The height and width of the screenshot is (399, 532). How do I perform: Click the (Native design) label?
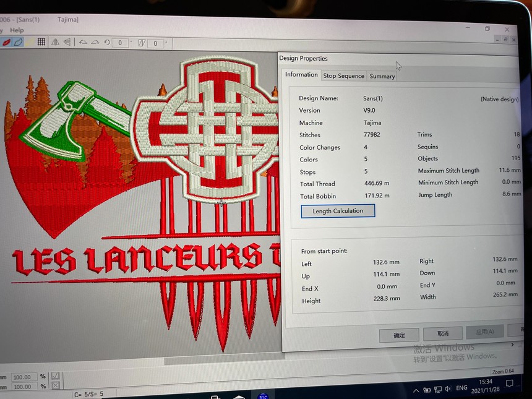click(499, 99)
